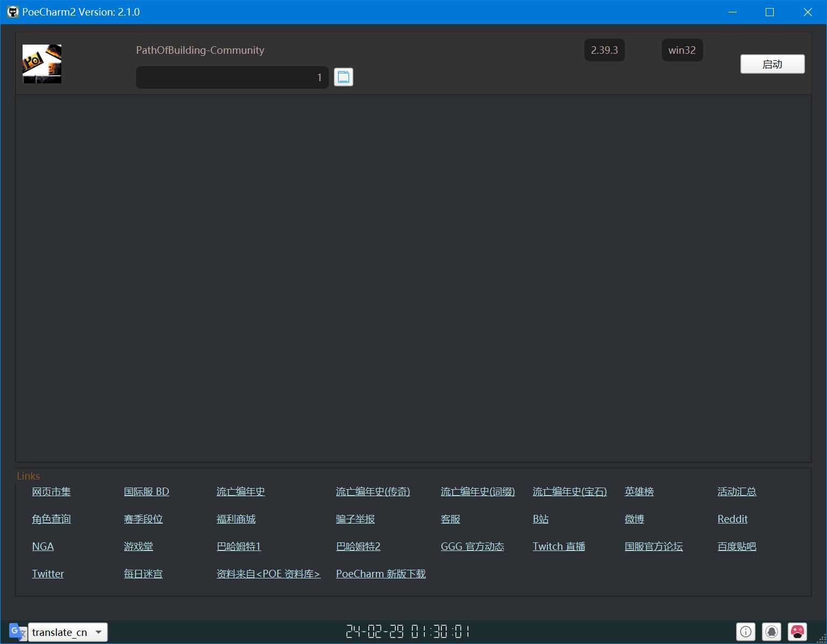Click the QQ penguin icon
The image size is (827, 644).
(772, 632)
